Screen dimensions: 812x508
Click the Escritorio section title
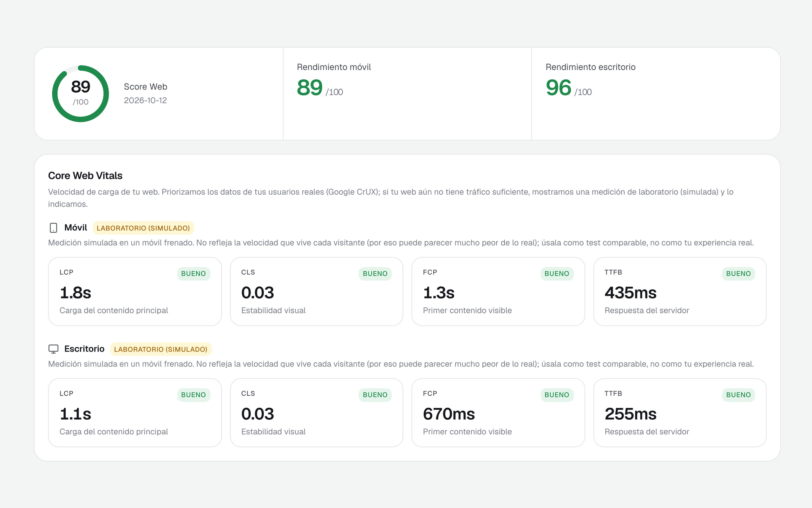point(84,349)
